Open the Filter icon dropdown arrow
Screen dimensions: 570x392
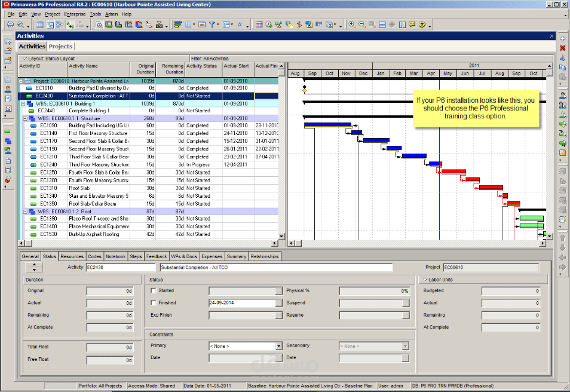point(218,24)
